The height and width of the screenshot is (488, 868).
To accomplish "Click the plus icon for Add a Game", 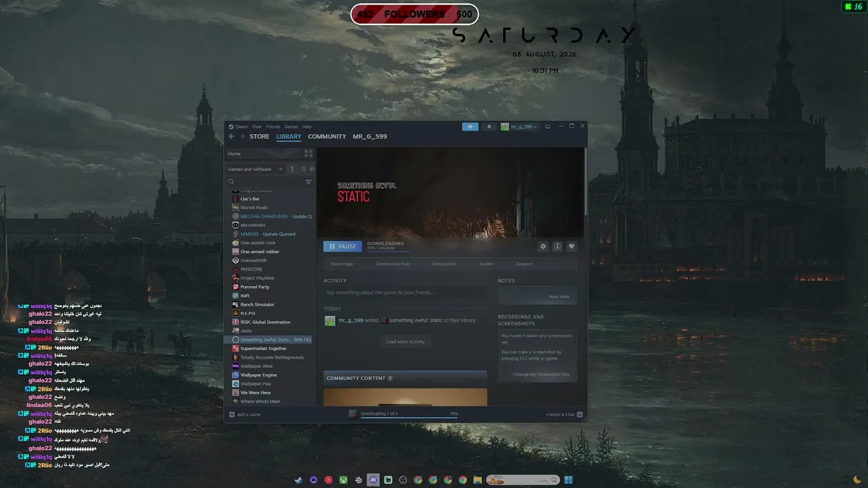I will [x=232, y=414].
